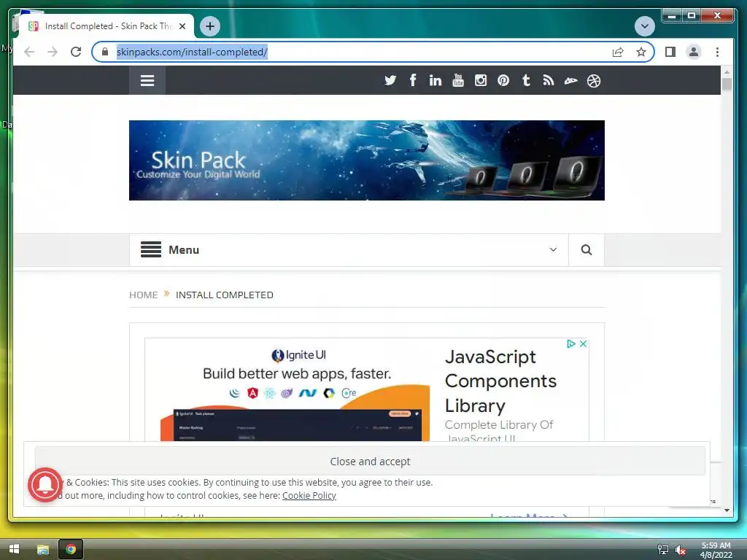The height and width of the screenshot is (560, 747).
Task: Click Chrome icon in taskbar
Action: pos(71,549)
